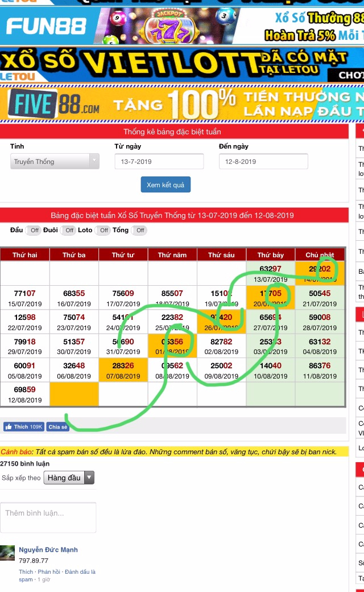Click the Từ ngày date field 13-7-2019
364x592 pixels.
[159, 161]
